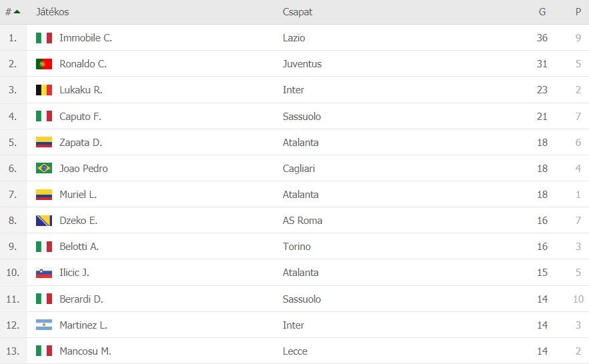Click Colombian flag next to Zapata D.
589x364 pixels.
[44, 142]
